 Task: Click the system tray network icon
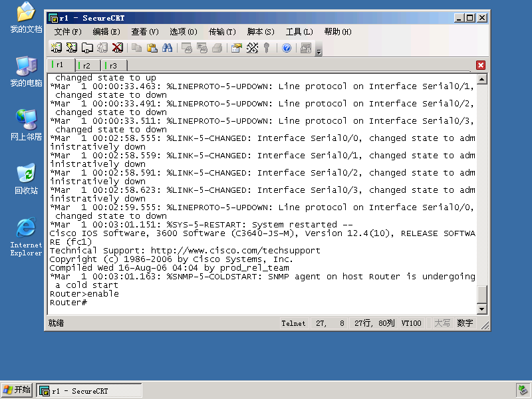523,390
